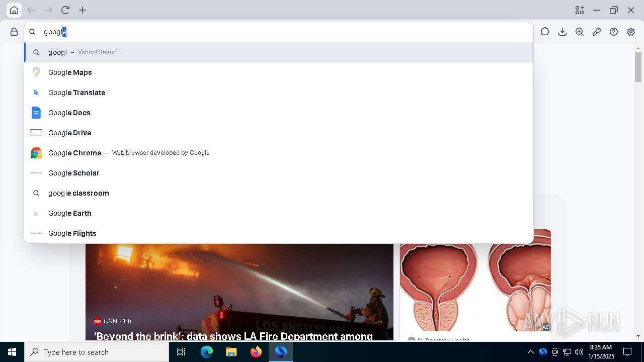Pick the Google Earth suggestion
The width and height of the screenshot is (644, 362).
(279, 213)
